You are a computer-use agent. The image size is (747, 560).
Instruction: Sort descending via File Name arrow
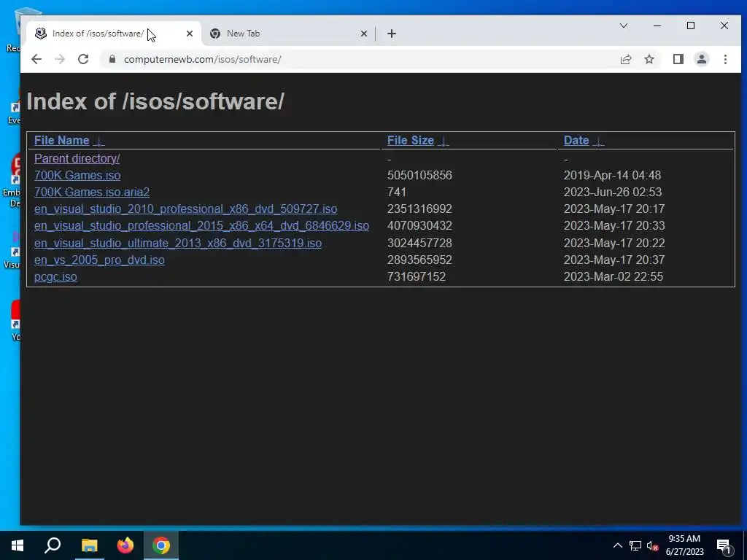coord(98,141)
